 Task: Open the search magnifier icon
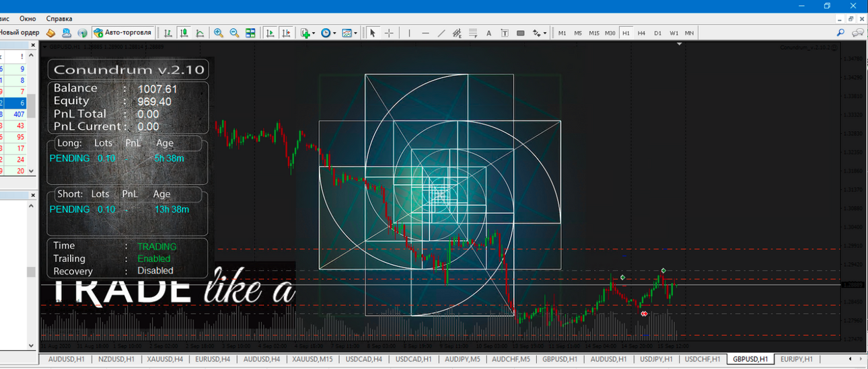[840, 32]
